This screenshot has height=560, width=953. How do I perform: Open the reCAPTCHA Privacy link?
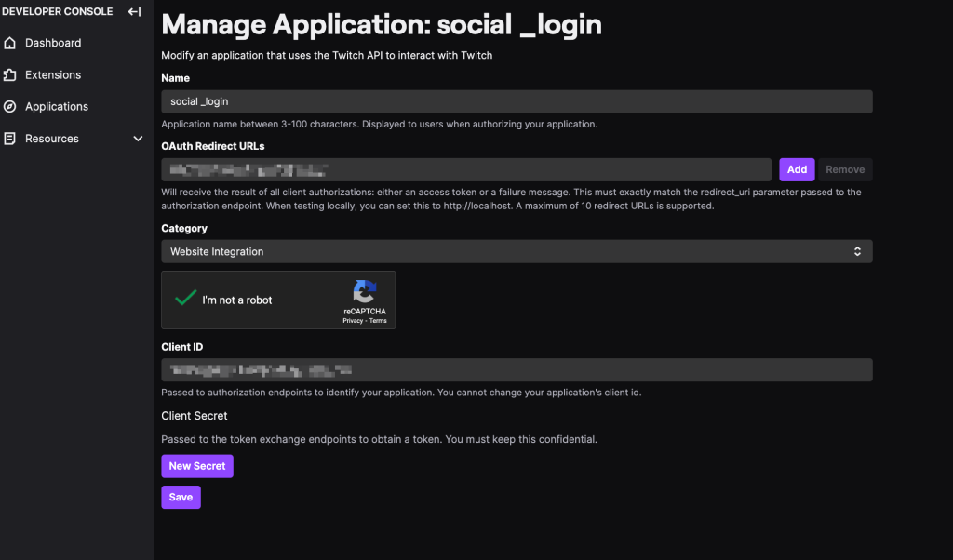point(353,320)
